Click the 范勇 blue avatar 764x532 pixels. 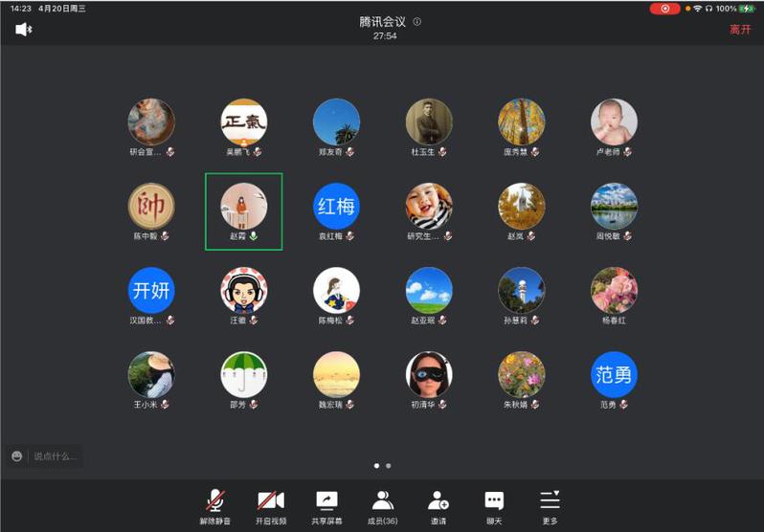coord(614,374)
